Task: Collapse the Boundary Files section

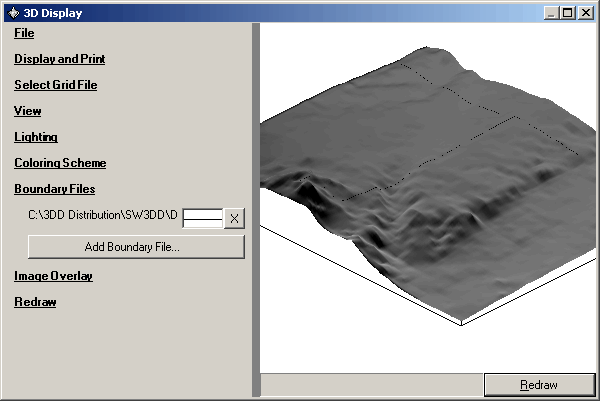Action: tap(55, 189)
